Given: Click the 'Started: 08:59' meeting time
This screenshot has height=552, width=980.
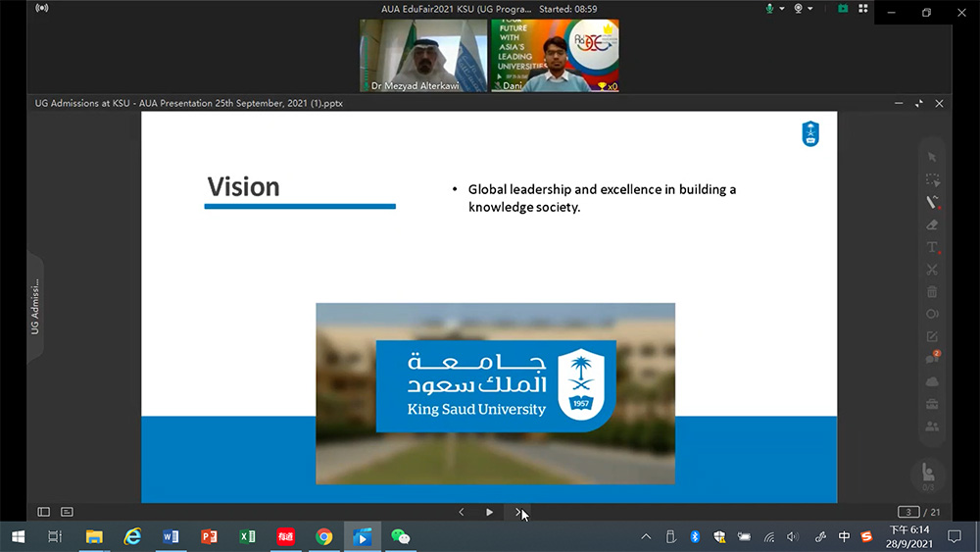Looking at the screenshot, I should pos(568,9).
